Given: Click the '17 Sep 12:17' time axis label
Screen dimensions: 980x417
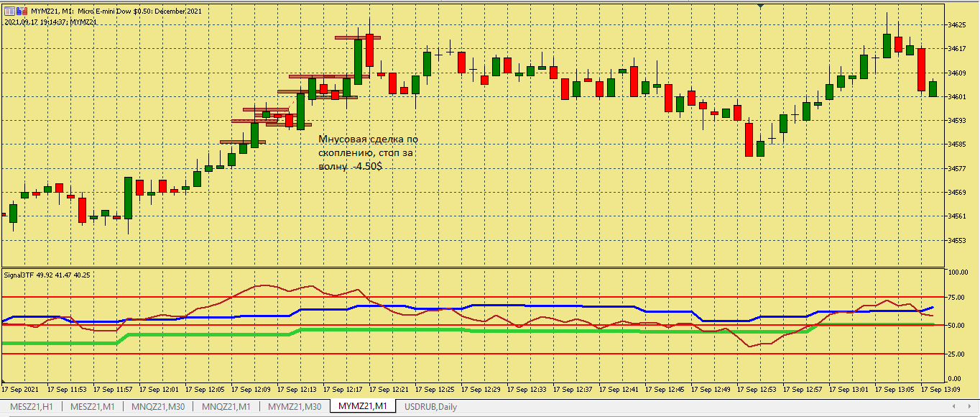Looking at the screenshot, I should tap(343, 390).
